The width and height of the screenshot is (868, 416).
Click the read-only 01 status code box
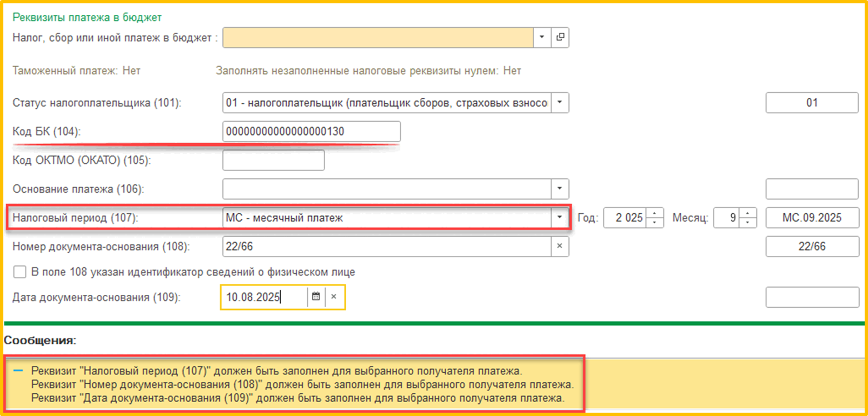point(812,103)
